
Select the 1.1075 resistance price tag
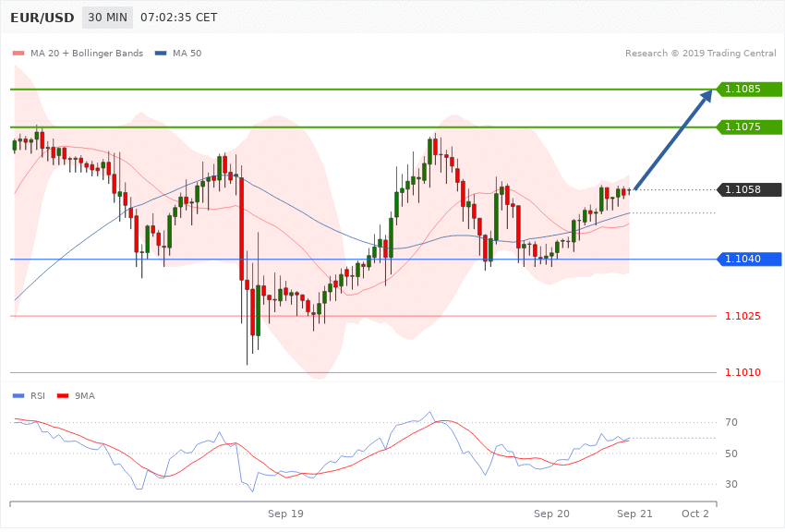(750, 127)
